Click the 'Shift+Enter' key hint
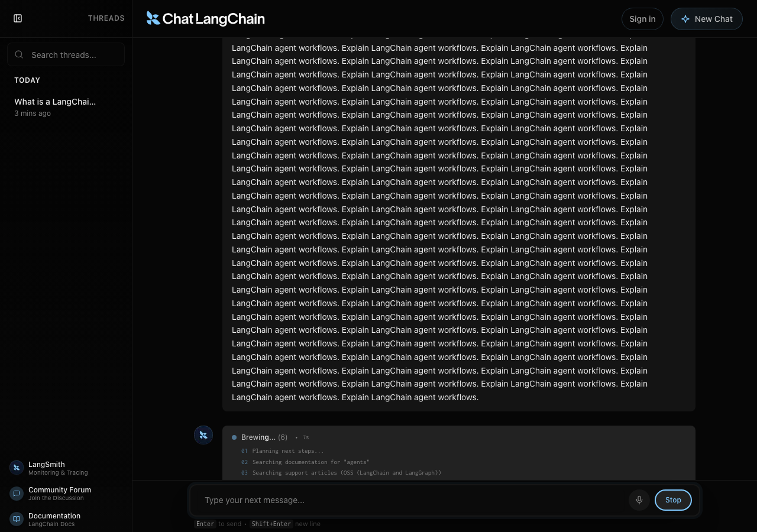The width and height of the screenshot is (757, 532). [271, 524]
